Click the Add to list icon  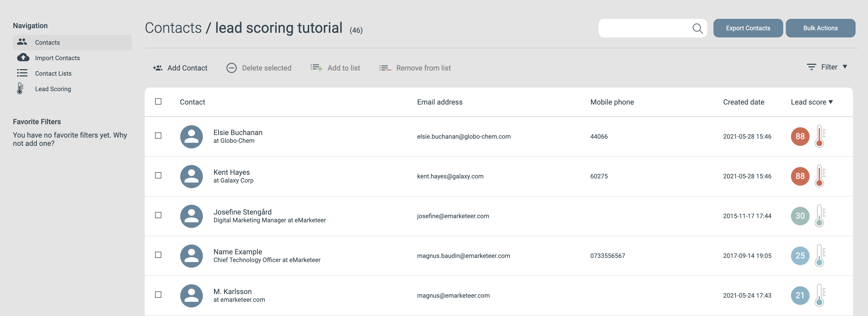click(x=316, y=68)
